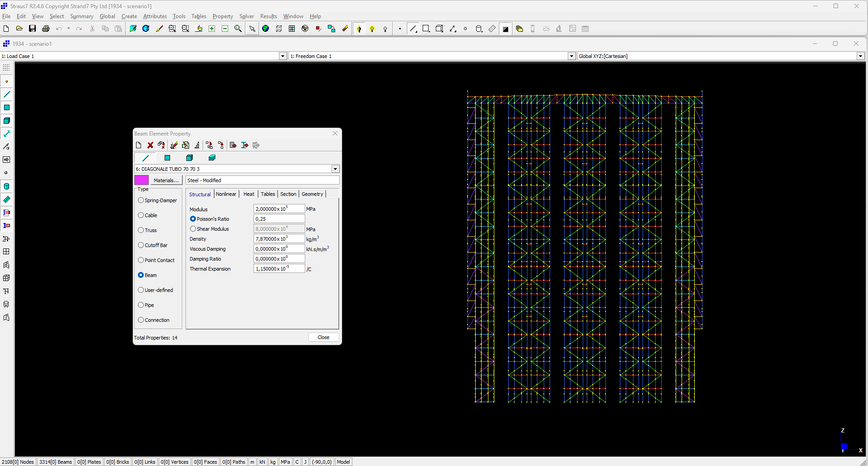Screen dimensions: 868x466
Task: Select the plate (square) property type icon
Action: 167,158
